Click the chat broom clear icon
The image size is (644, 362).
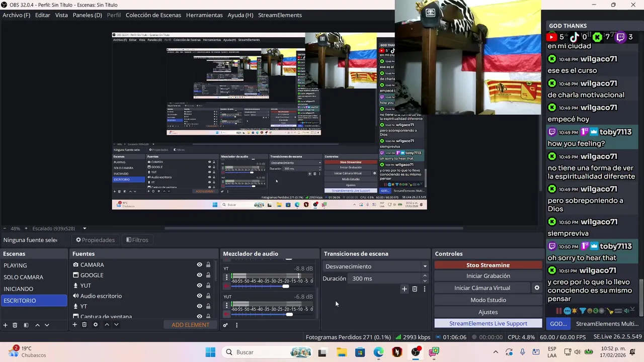(610, 311)
